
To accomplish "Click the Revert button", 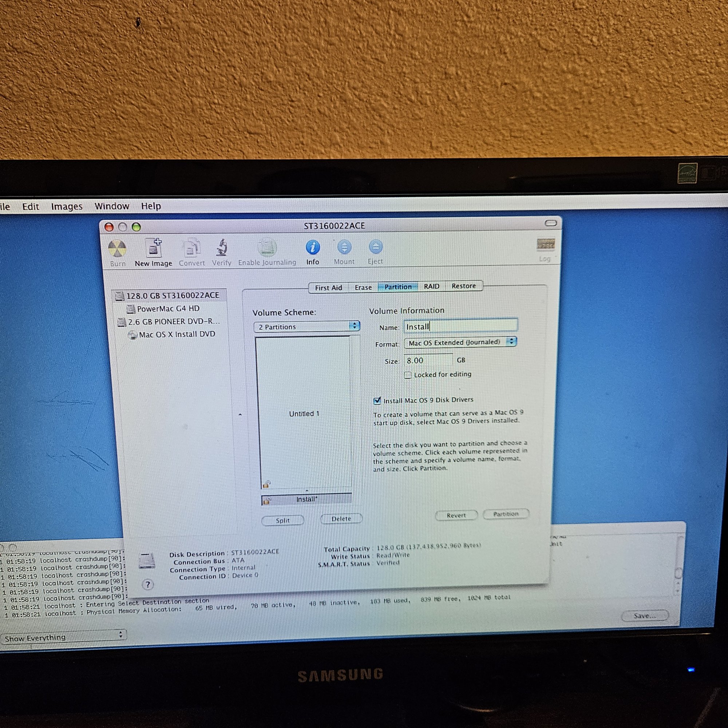I will [456, 515].
